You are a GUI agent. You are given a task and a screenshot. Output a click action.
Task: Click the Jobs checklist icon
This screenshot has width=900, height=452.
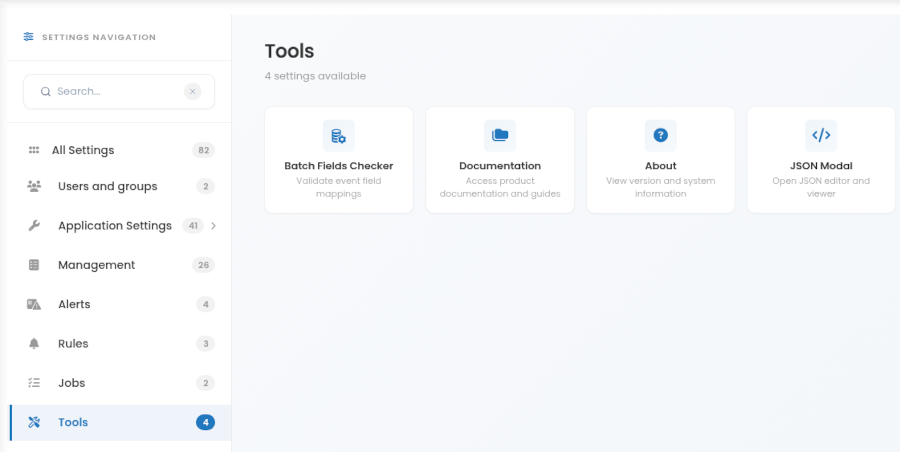click(34, 383)
